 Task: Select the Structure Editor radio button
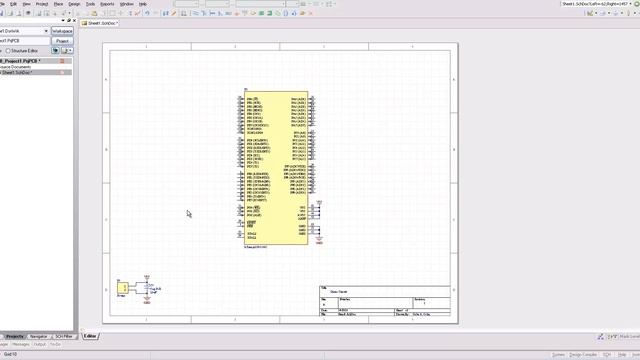click(x=8, y=51)
